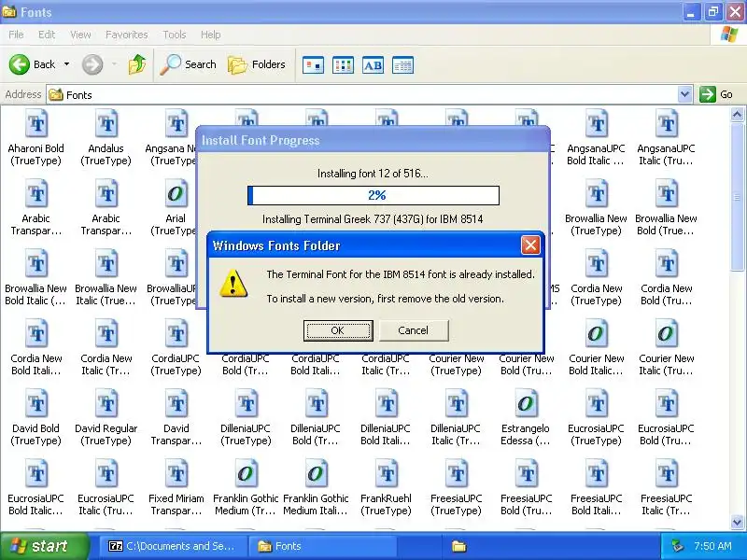This screenshot has height=560, width=747.
Task: Click the 7:50 AM clock
Action: pos(712,546)
